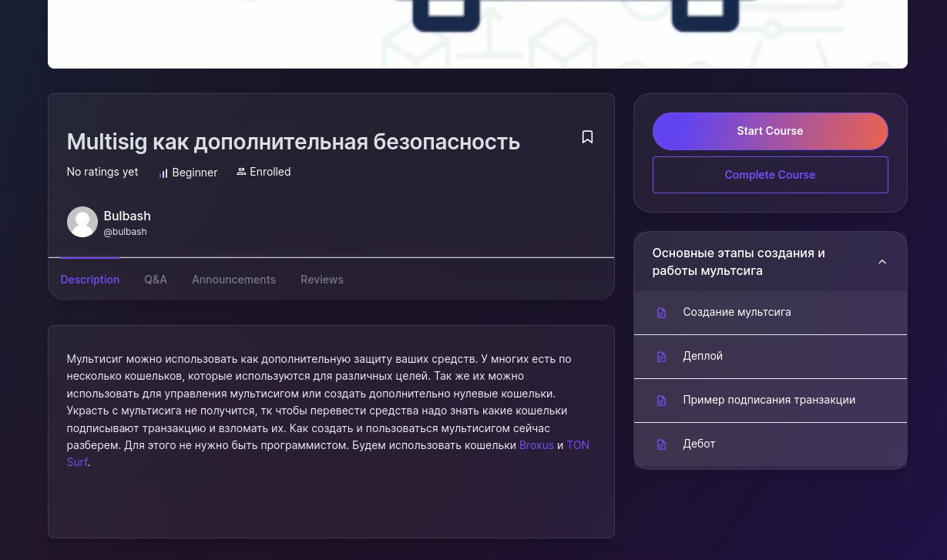
Task: Open the Q&A tab
Action: tap(156, 280)
